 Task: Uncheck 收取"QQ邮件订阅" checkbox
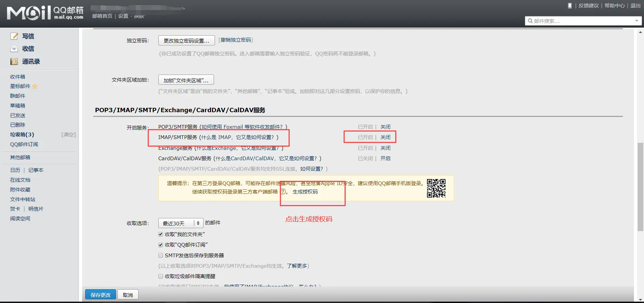tap(161, 245)
